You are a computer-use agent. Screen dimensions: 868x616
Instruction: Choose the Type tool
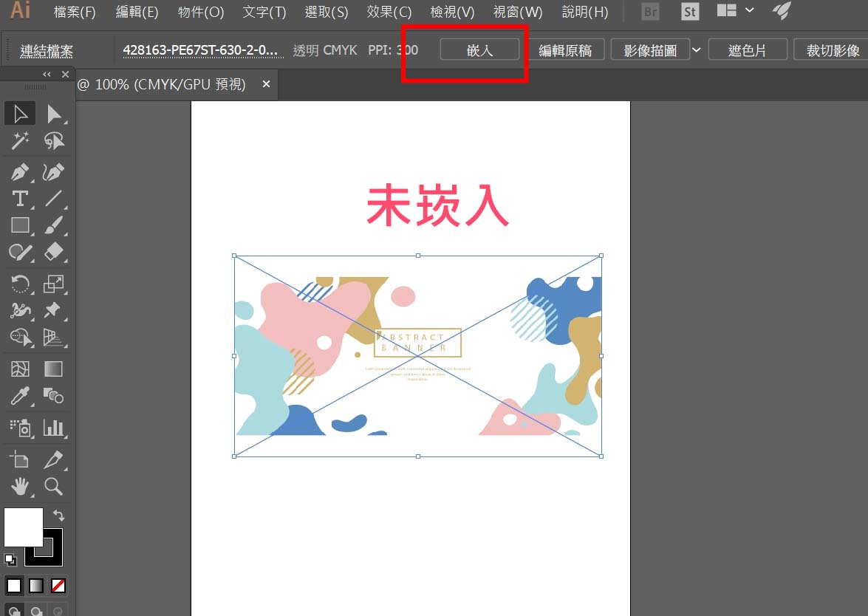tap(20, 198)
